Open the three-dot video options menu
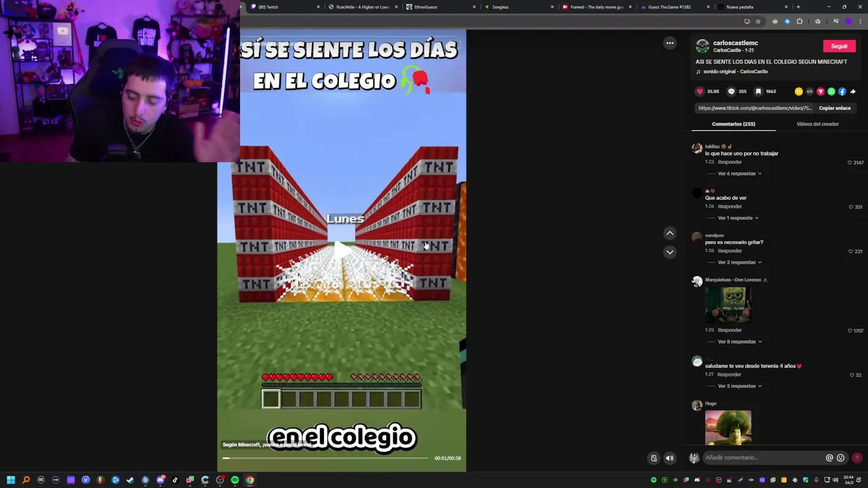 669,43
